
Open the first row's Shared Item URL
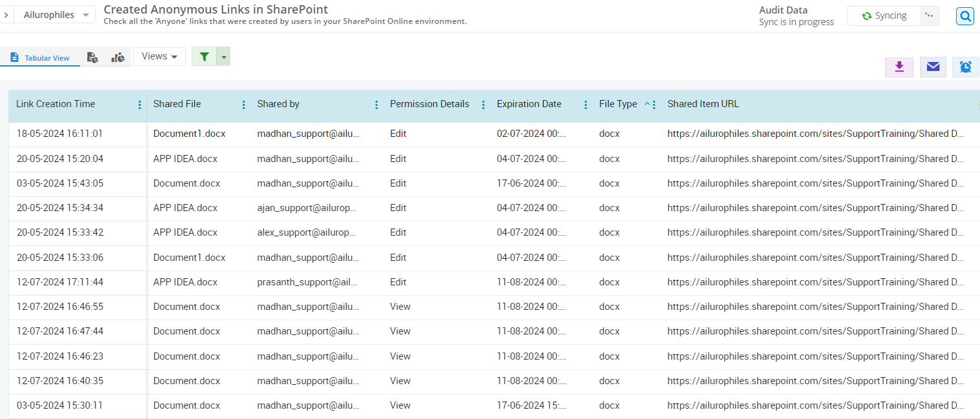815,134
